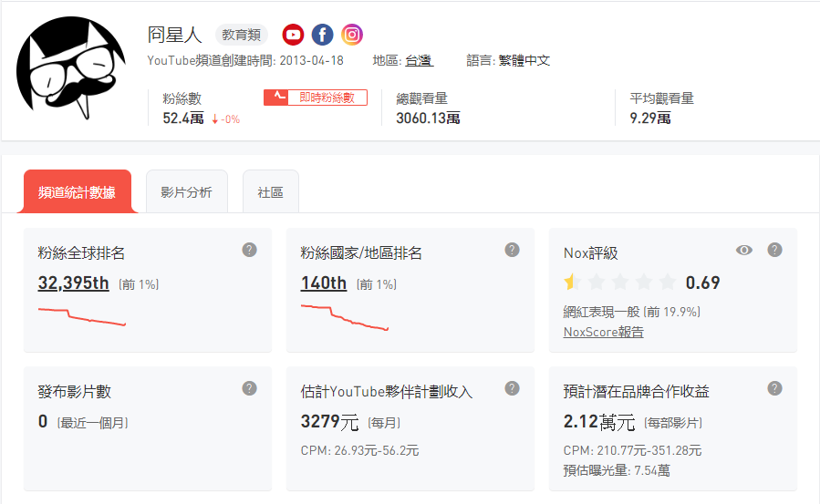Image resolution: width=820 pixels, height=504 pixels.
Task: Click the Nox score 0.69
Action: [703, 283]
